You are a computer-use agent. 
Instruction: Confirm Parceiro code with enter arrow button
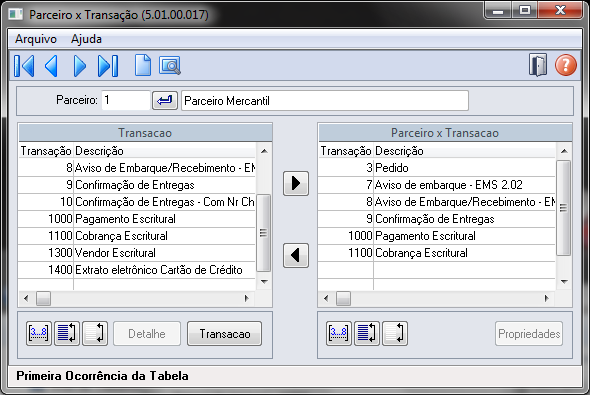click(x=165, y=100)
